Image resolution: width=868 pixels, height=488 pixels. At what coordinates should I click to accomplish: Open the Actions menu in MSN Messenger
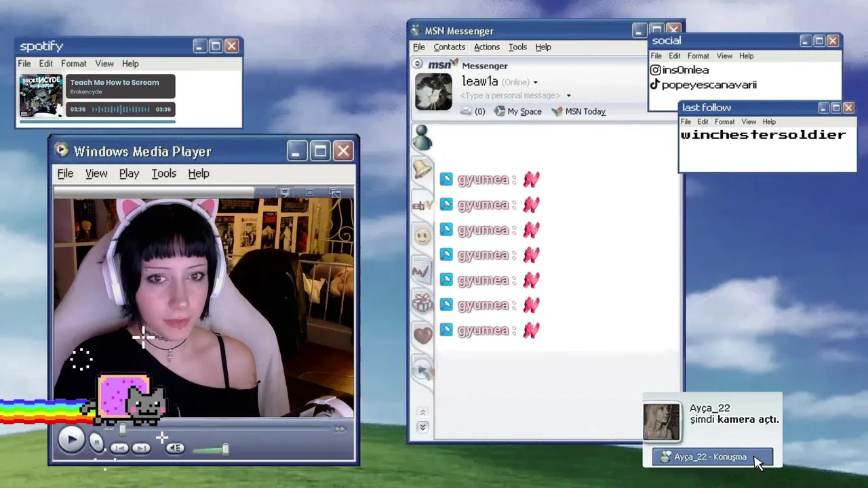(487, 47)
